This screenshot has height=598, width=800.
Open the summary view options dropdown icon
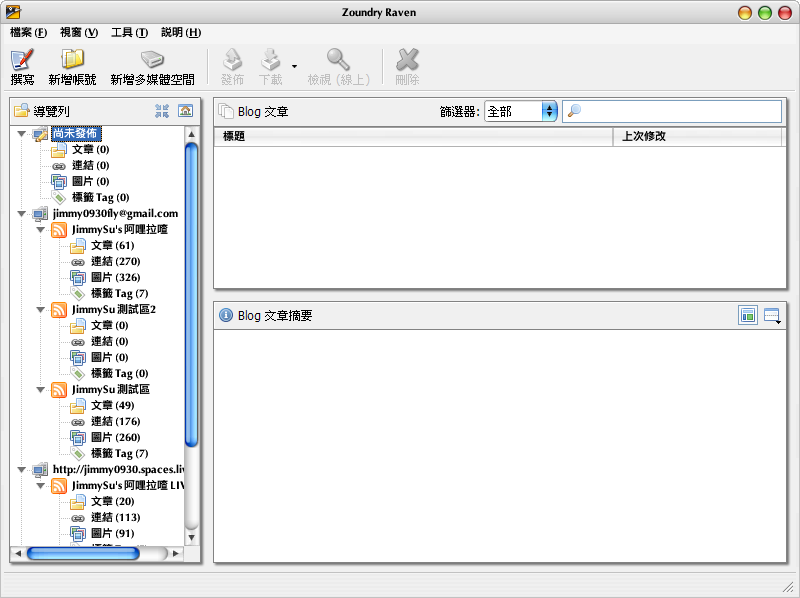(x=772, y=316)
